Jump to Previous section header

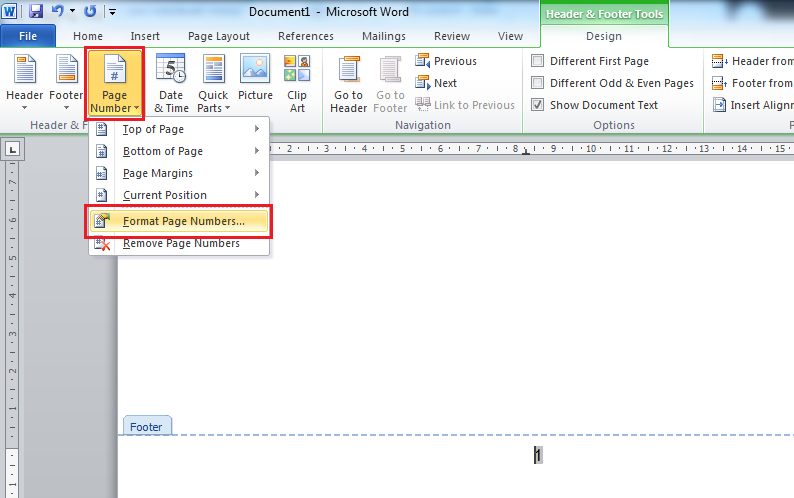pyautogui.click(x=446, y=61)
